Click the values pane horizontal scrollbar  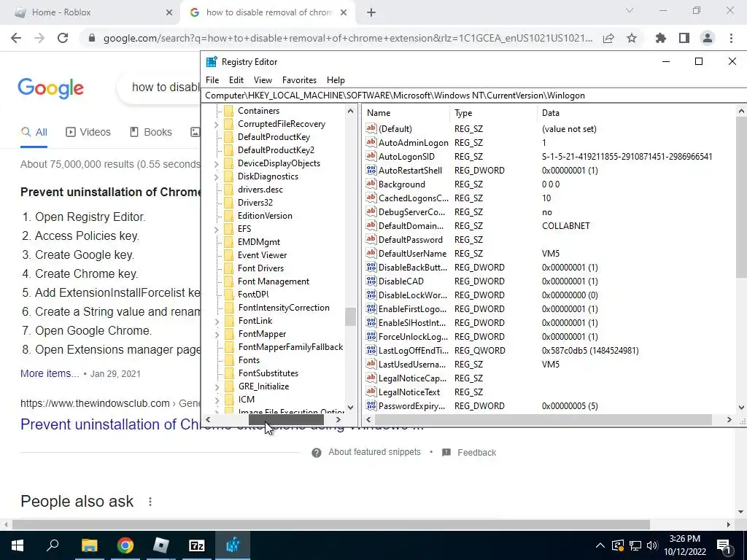[x=543, y=419]
